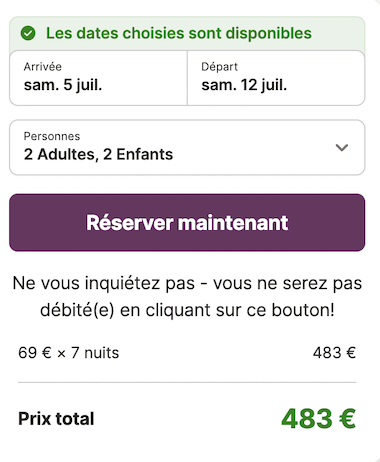Click the Personnes label
This screenshot has width=380, height=462.
(52, 136)
